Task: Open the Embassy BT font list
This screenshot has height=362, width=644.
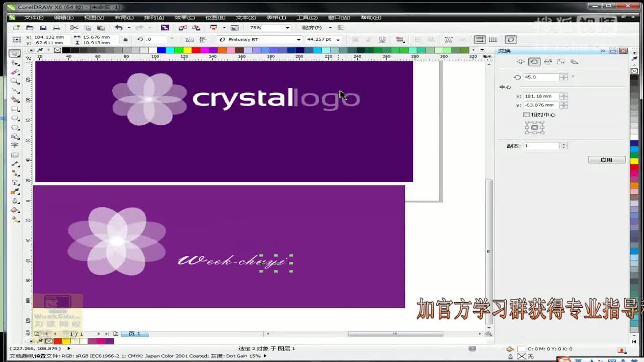Action: coord(298,40)
